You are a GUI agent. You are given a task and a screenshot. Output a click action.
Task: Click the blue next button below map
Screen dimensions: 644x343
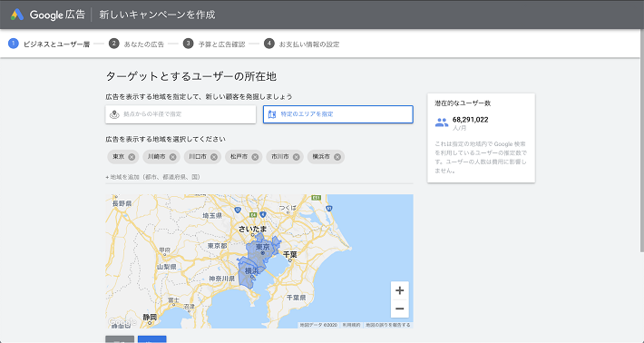[152, 339]
